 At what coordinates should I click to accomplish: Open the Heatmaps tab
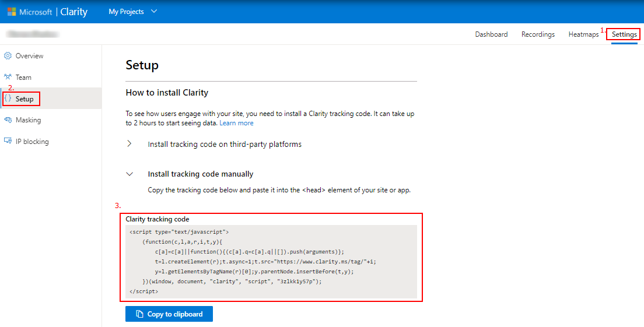click(x=583, y=34)
